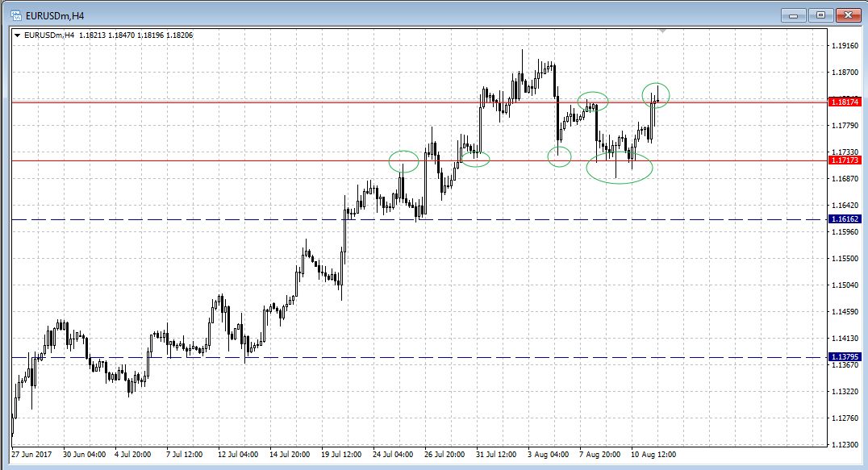The height and width of the screenshot is (470, 868).
Task: Click the gray chart shift marker at top
Action: click(662, 31)
